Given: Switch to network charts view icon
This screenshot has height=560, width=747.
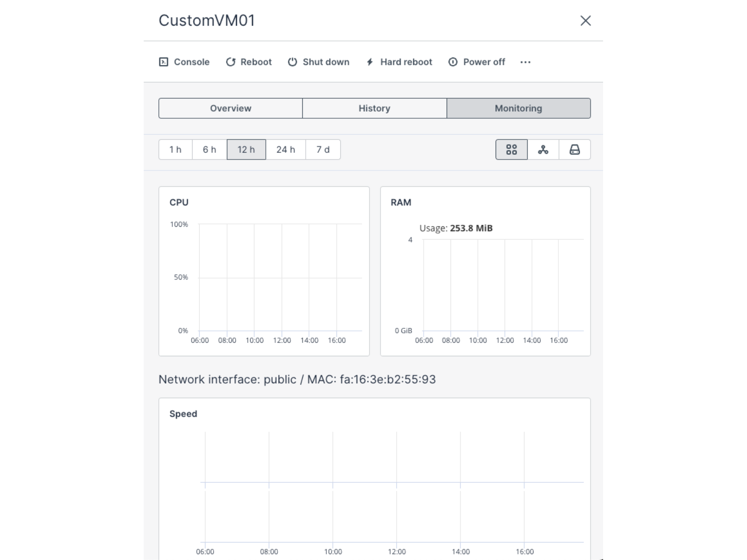Looking at the screenshot, I should (543, 150).
